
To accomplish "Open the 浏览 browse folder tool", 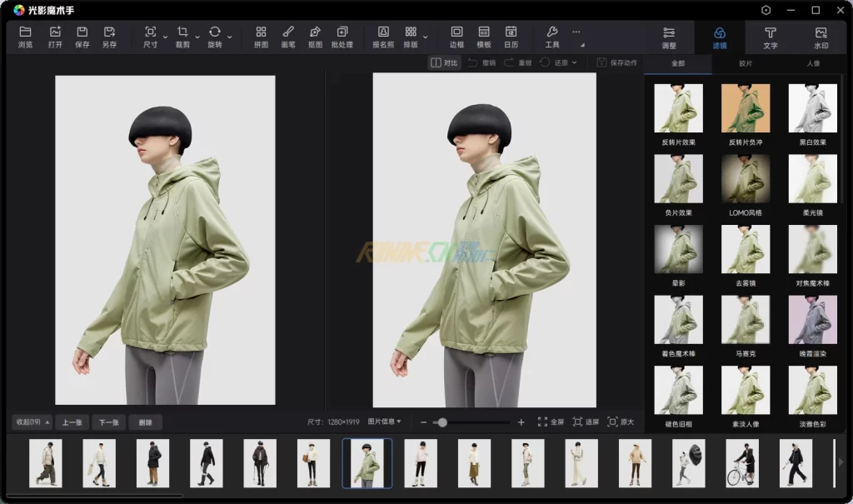I will click(x=25, y=37).
